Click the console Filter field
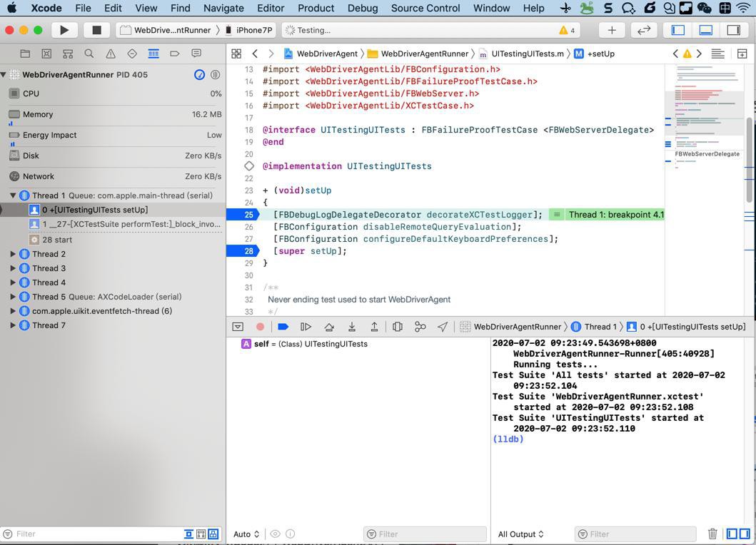Screen dimensions: 756x545 tap(635, 534)
